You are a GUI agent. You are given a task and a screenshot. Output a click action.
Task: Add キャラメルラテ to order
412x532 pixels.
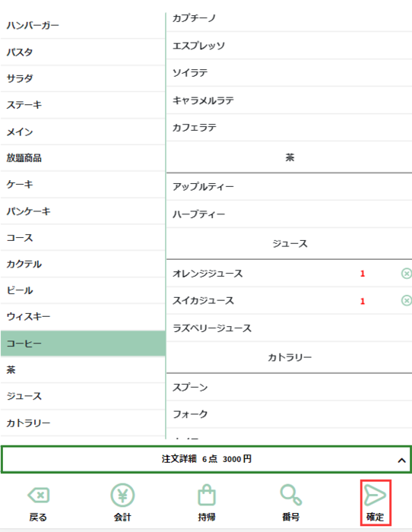[x=289, y=100]
